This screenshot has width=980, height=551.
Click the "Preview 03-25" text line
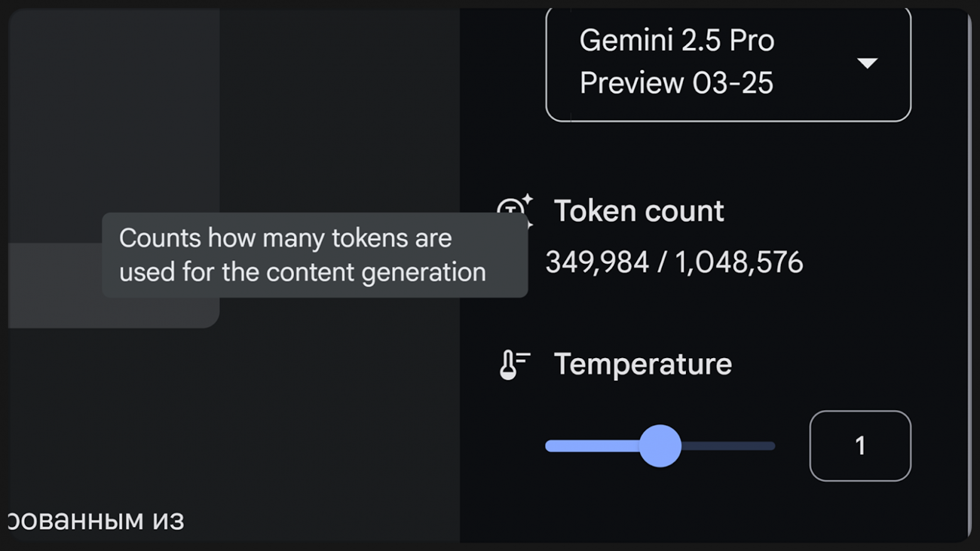[x=676, y=83]
